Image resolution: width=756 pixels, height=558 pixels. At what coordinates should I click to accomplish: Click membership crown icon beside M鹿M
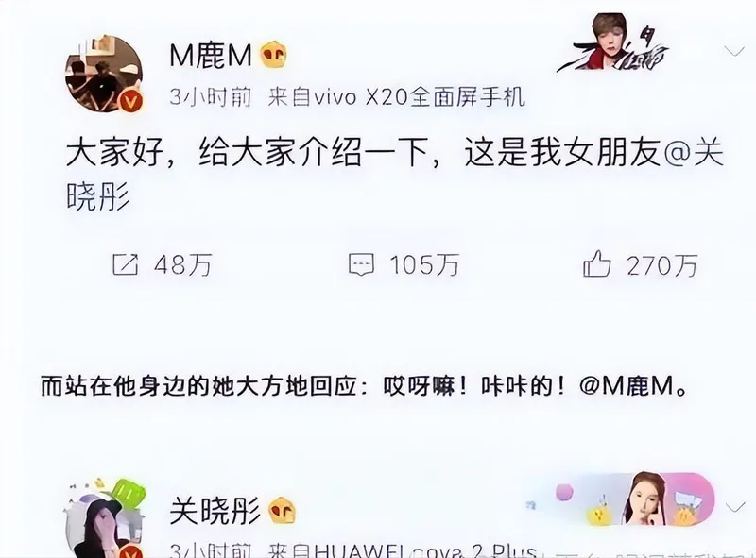tap(273, 55)
